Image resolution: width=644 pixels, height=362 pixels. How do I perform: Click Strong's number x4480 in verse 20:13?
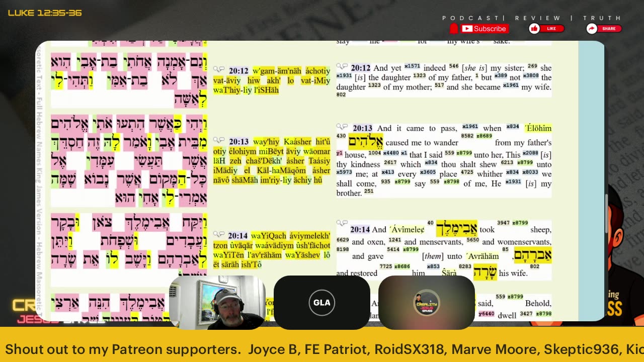coord(391,153)
